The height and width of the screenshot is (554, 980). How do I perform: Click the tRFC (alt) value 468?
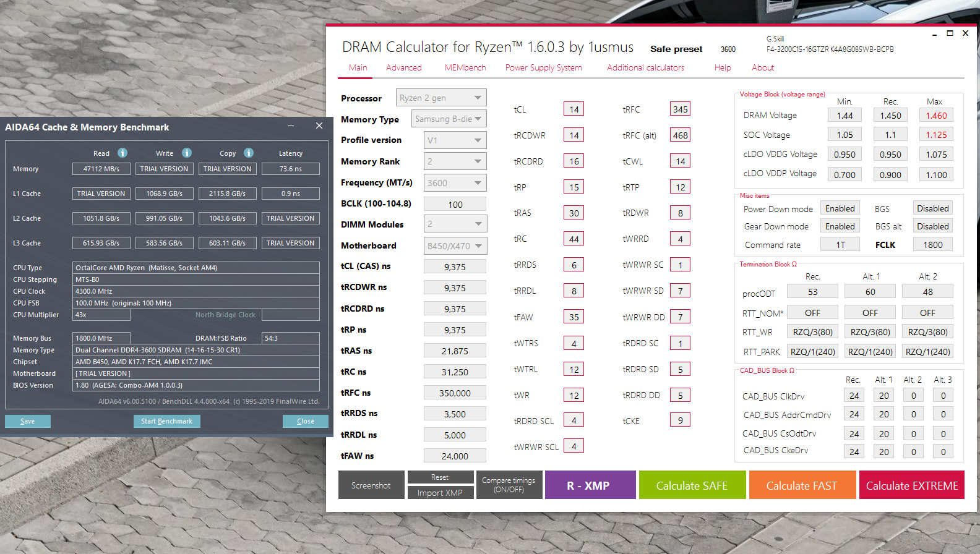(x=681, y=135)
